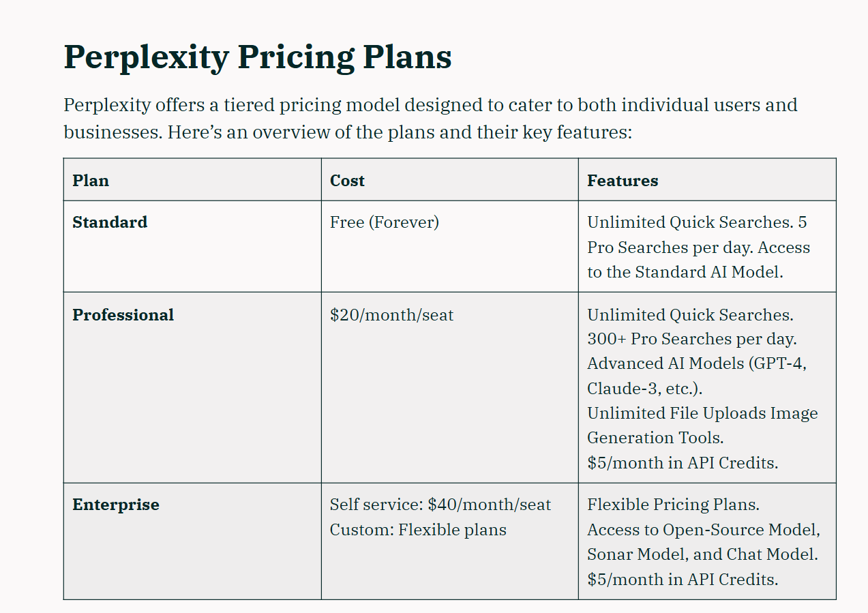The height and width of the screenshot is (613, 868).
Task: Select the "Plan" column header
Action: click(x=91, y=181)
